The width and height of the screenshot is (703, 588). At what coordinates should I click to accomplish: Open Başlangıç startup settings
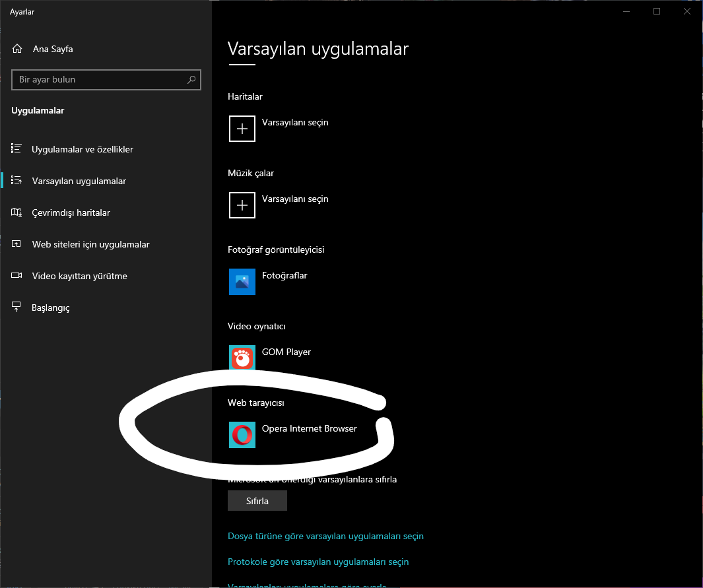[51, 308]
